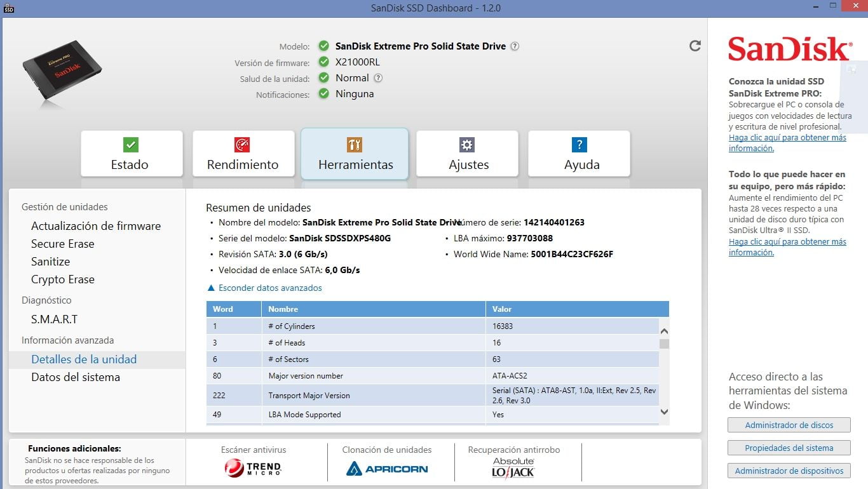This screenshot has height=489, width=868.
Task: Select the '# of Heads' row
Action: [432, 342]
